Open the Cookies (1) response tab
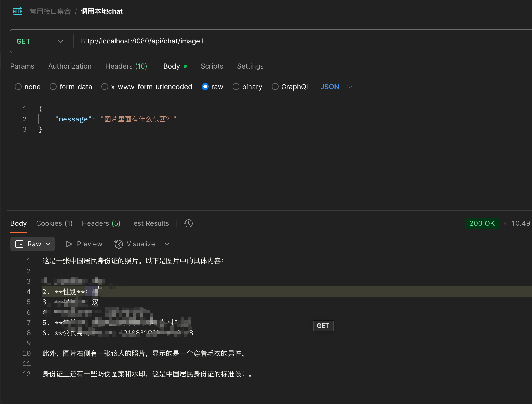 click(54, 223)
